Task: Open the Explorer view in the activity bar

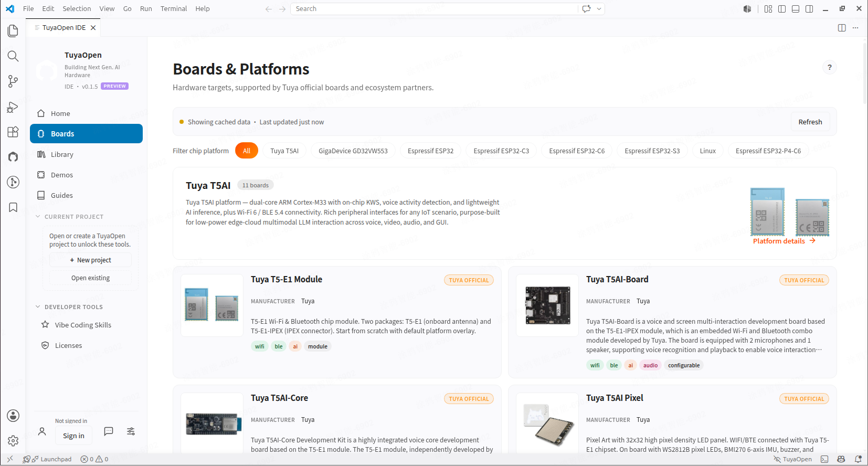Action: (13, 31)
